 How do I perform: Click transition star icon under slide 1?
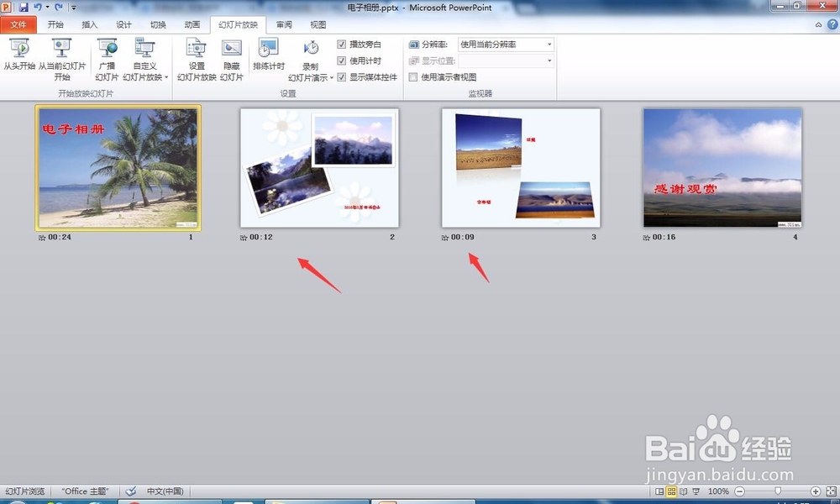pos(42,237)
